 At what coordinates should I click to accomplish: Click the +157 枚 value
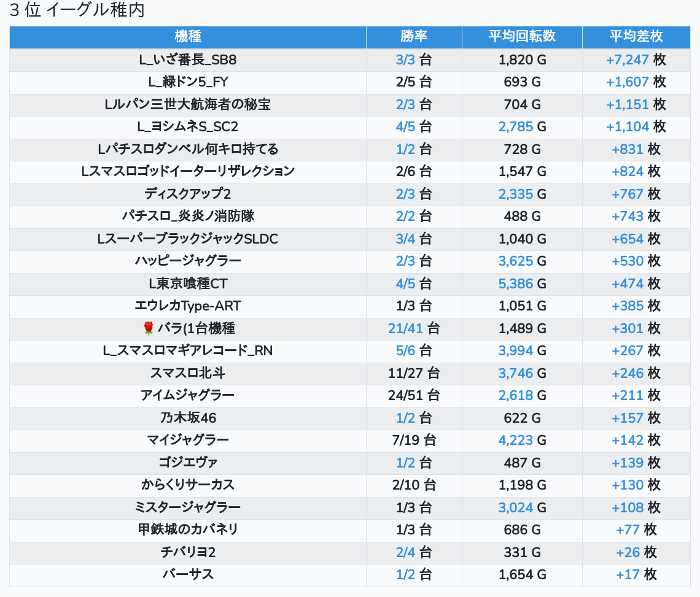[636, 418]
